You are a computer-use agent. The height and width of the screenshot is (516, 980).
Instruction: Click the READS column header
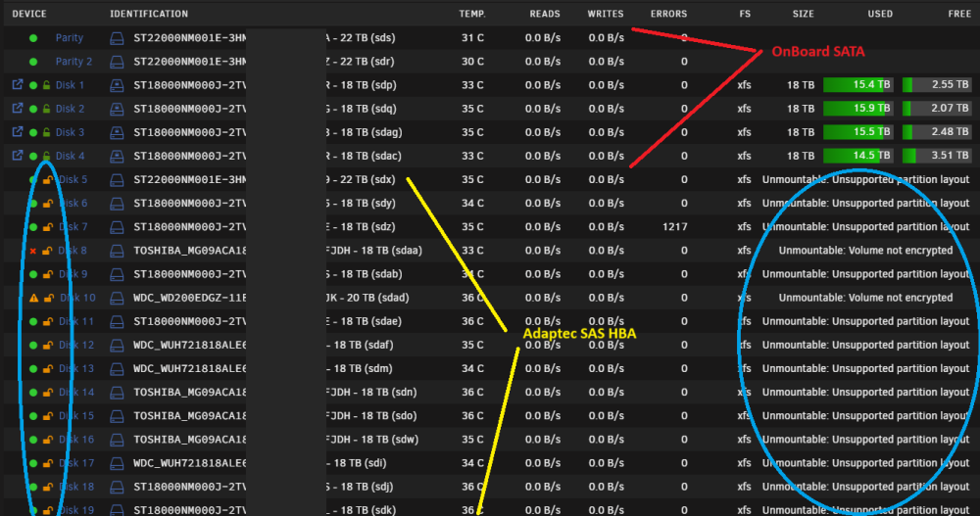point(545,14)
